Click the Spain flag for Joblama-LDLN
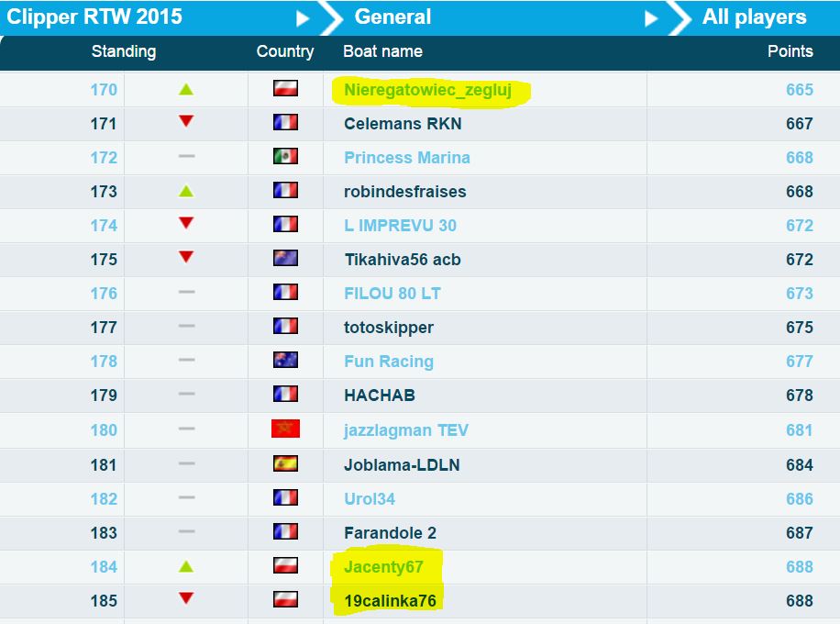Image resolution: width=840 pixels, height=624 pixels. pyautogui.click(x=285, y=463)
